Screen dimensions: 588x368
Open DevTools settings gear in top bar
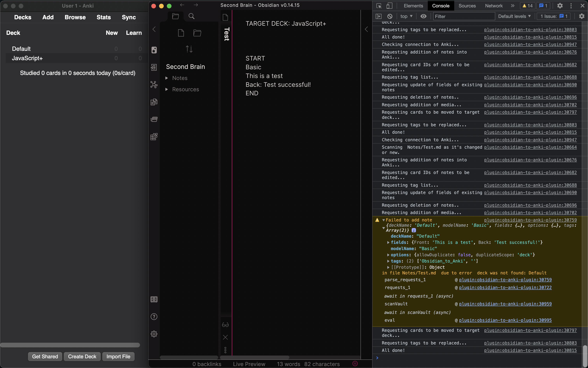(x=560, y=6)
